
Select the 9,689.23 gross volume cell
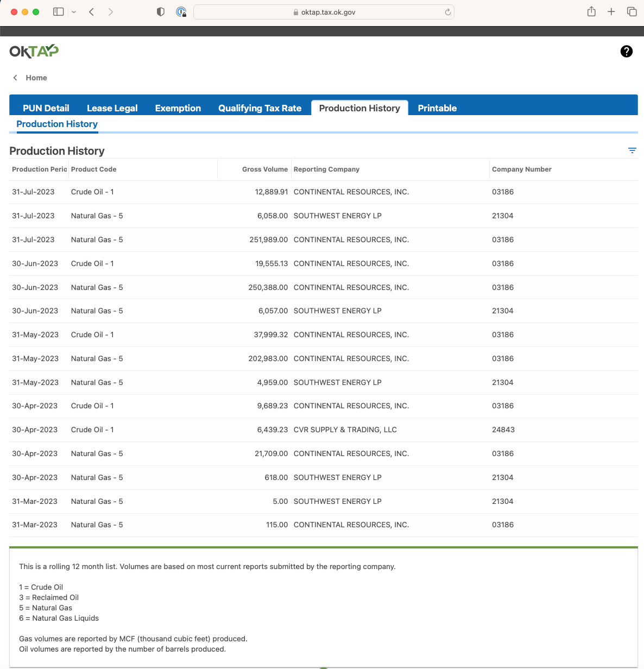tap(273, 406)
